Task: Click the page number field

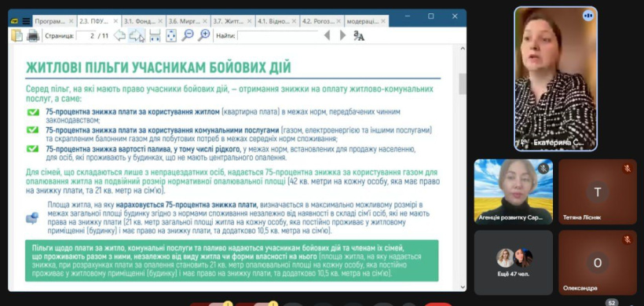Action: [x=86, y=36]
